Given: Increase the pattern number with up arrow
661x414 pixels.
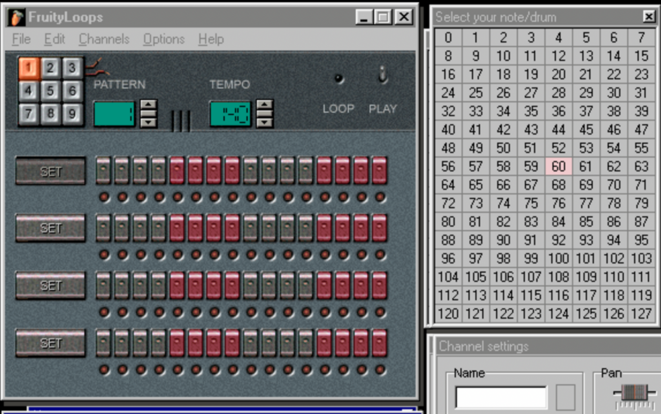Looking at the screenshot, I should (x=148, y=104).
